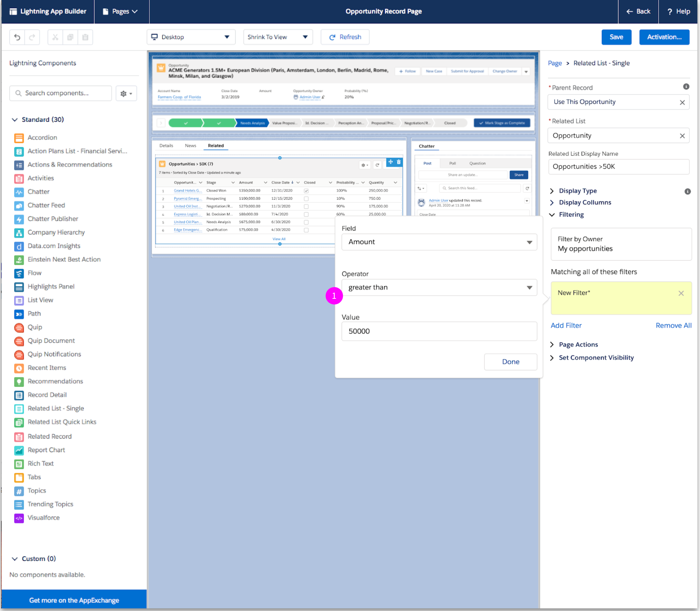The image size is (700, 611).
Task: Select the Cut icon
Action: point(55,37)
